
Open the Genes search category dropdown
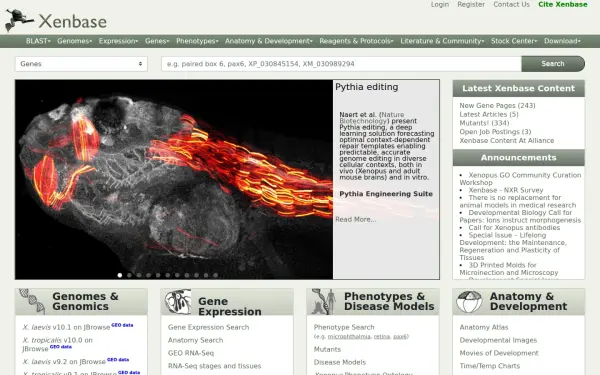click(81, 64)
